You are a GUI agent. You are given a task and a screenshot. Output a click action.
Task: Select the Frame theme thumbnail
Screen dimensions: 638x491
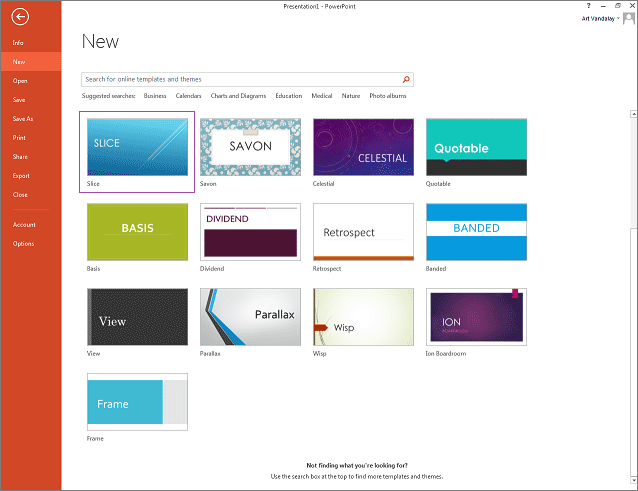click(137, 402)
